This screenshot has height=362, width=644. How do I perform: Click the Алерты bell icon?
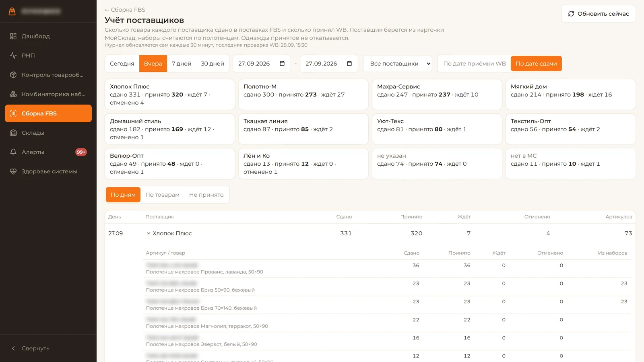13,152
